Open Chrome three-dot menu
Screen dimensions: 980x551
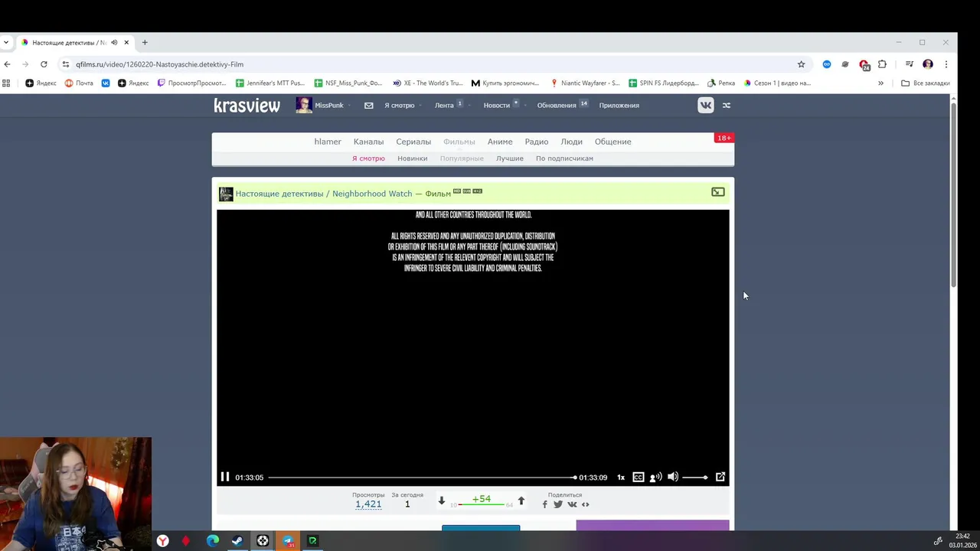coord(946,64)
